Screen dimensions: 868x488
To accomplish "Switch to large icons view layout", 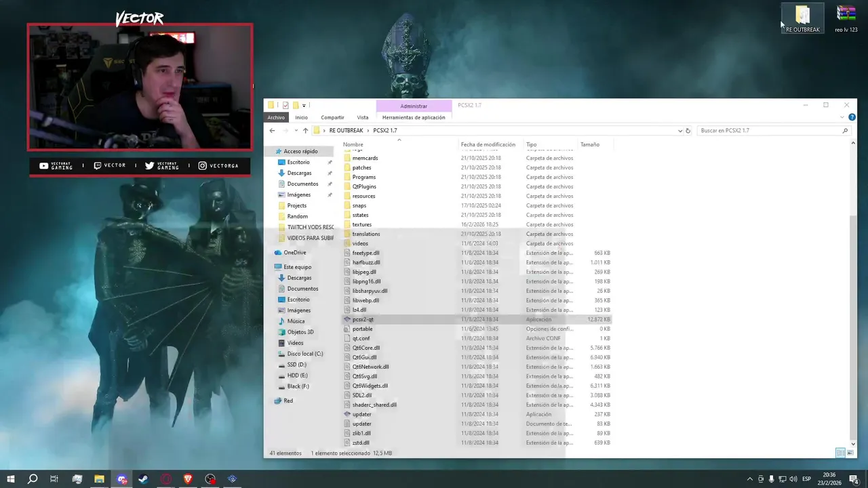I will coord(850,453).
